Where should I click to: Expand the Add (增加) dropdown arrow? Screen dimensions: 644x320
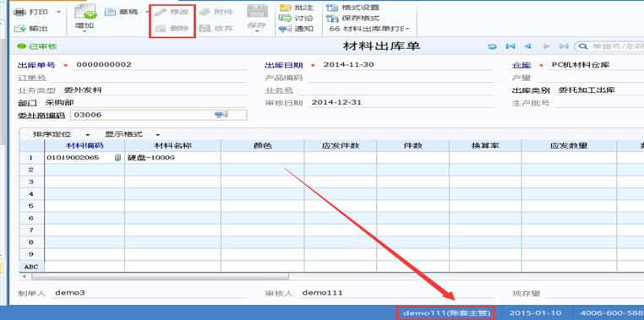click(85, 32)
